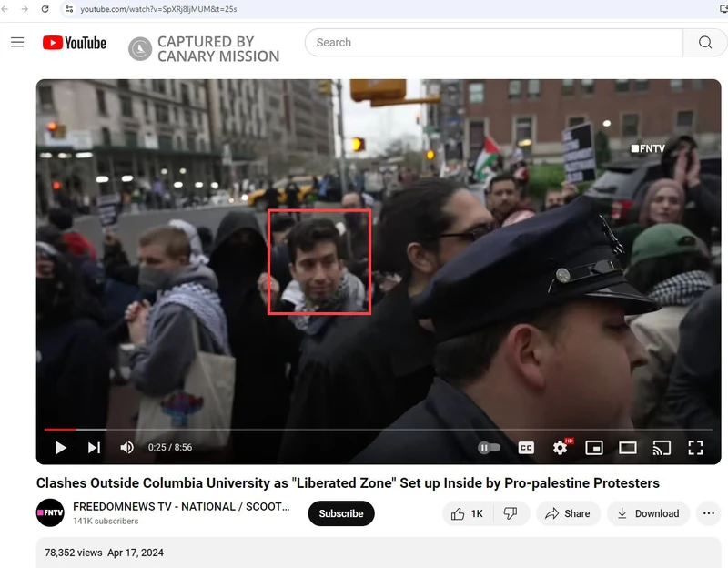Image resolution: width=728 pixels, height=568 pixels.
Task: Enter full screen mode
Action: click(695, 447)
